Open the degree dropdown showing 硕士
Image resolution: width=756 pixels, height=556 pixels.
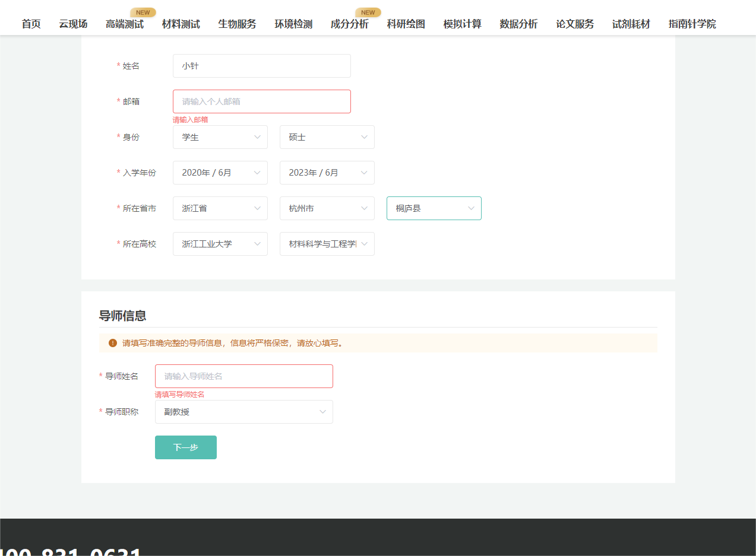[327, 137]
